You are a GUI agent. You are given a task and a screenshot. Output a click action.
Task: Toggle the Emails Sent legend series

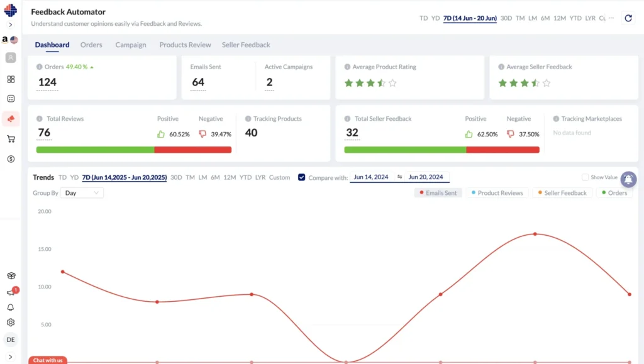[438, 193]
